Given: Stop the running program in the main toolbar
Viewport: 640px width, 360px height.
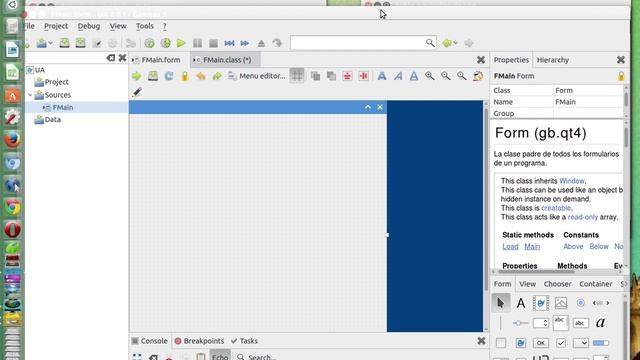Looking at the screenshot, I should (213, 43).
